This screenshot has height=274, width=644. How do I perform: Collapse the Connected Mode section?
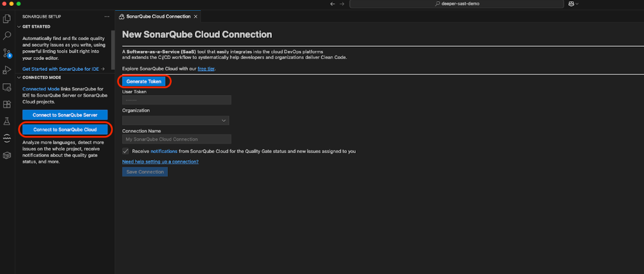19,77
